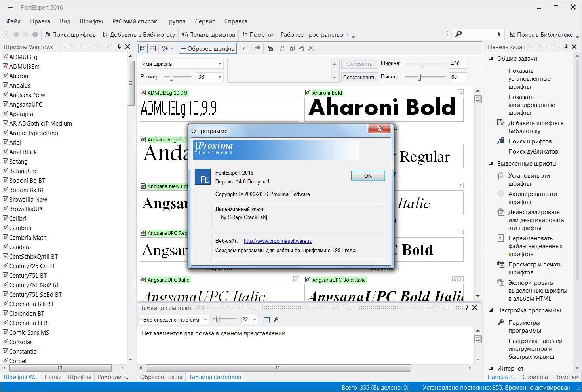Click the Высота value field 60
This screenshot has width=582, height=392.
(x=458, y=77)
